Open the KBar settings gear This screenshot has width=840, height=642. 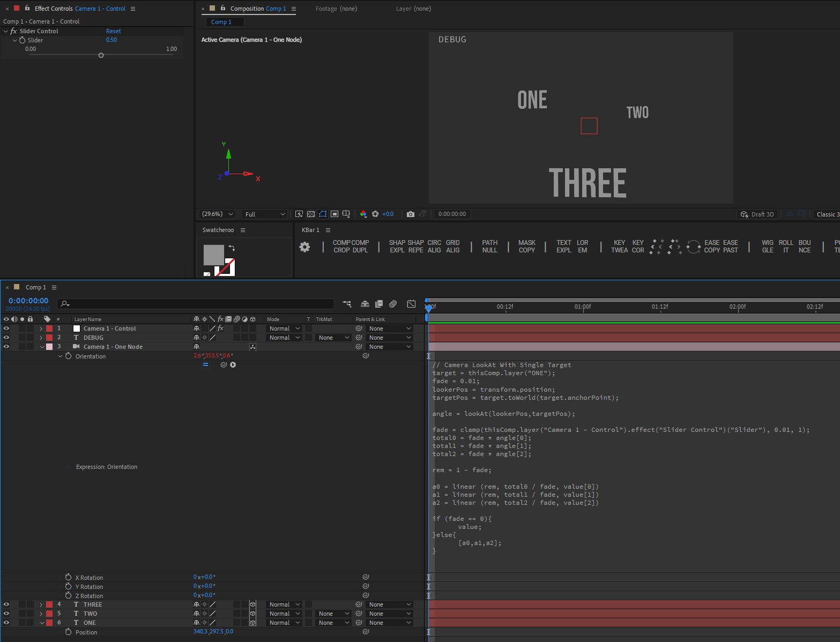pyautogui.click(x=304, y=247)
